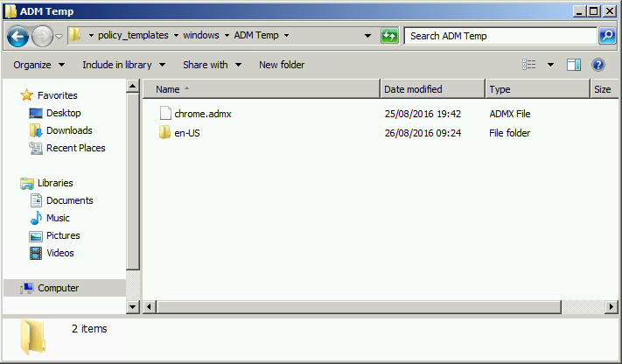Toggle the preview pane button

574,65
